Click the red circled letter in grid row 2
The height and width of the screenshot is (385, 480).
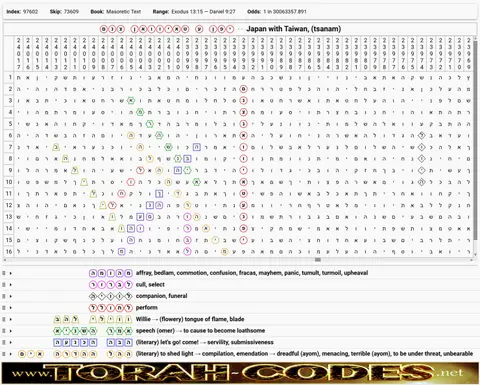[x=243, y=89]
